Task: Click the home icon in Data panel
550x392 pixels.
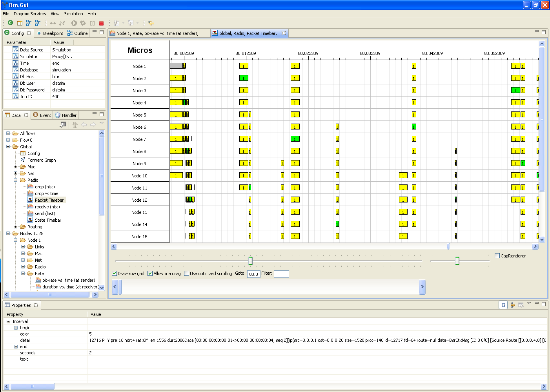Action: 75,125
